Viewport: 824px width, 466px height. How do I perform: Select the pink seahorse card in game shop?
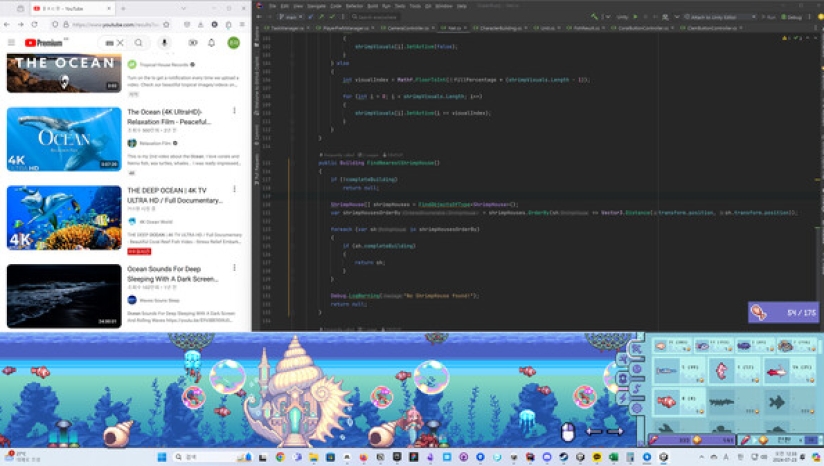[x=734, y=370]
